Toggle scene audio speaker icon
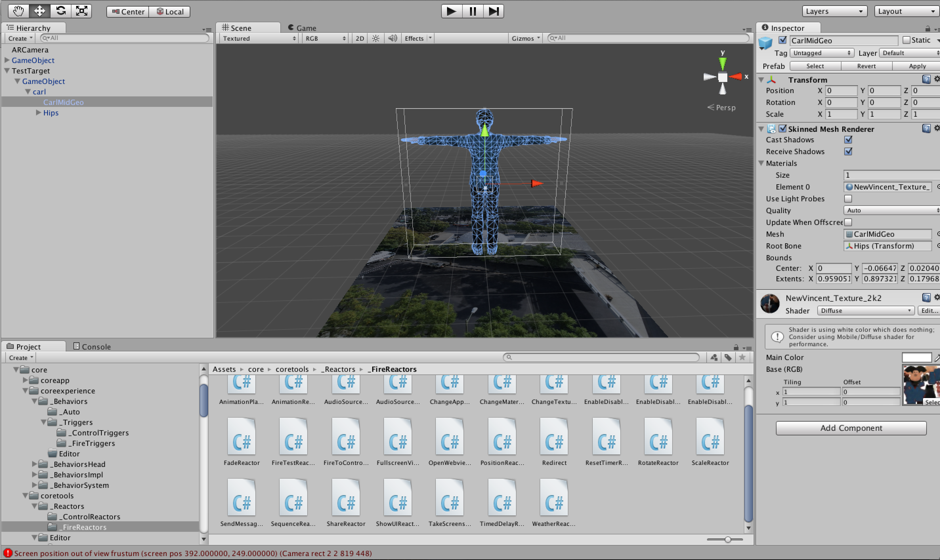Viewport: 940px width, 560px height. coord(393,38)
